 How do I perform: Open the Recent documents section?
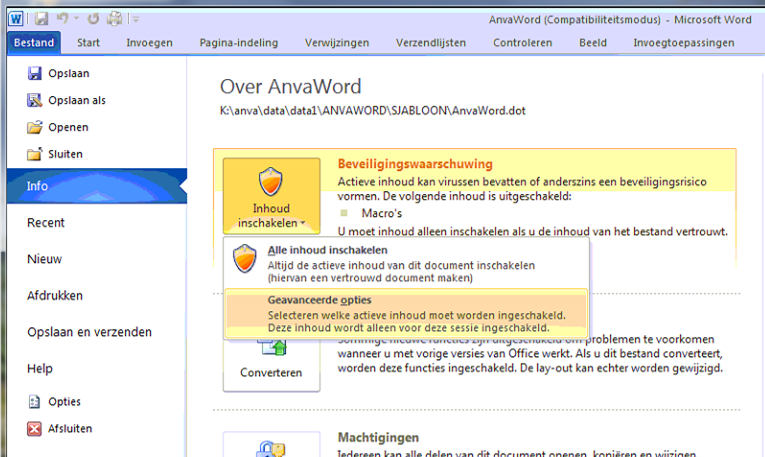[45, 223]
